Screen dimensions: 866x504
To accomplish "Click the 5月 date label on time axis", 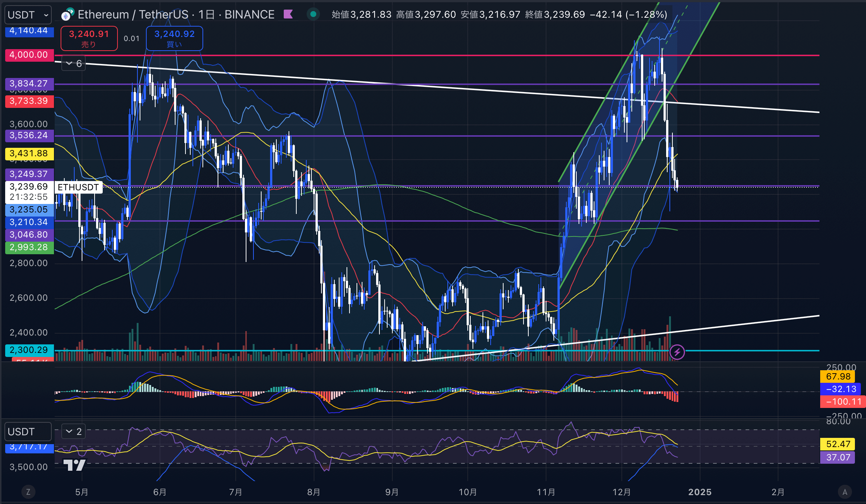I will (x=82, y=492).
